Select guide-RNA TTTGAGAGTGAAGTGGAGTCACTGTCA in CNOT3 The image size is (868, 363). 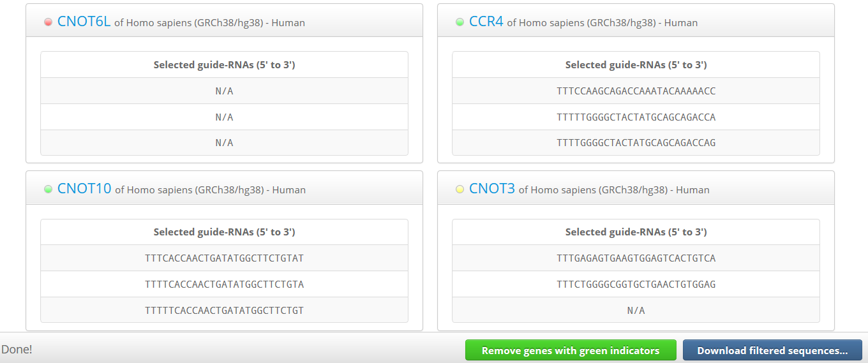click(x=636, y=258)
